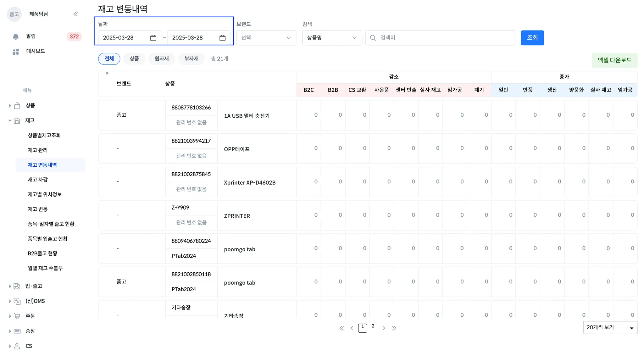
Task: Open 재고 차감 menu item
Action: coord(38,180)
